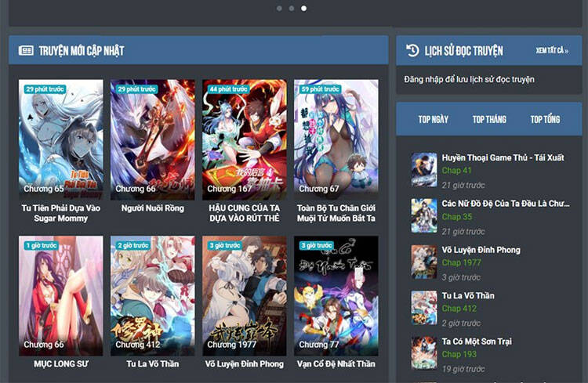Viewport: 588px width, 383px height.
Task: Open Chap 1977 of Võ Luyện Đỉnh Phong
Action: point(462,263)
